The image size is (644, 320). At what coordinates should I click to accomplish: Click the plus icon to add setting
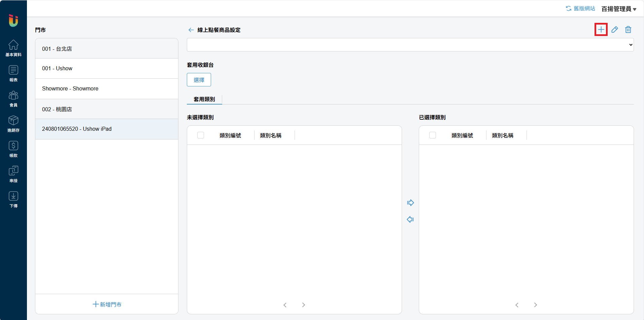tap(601, 30)
